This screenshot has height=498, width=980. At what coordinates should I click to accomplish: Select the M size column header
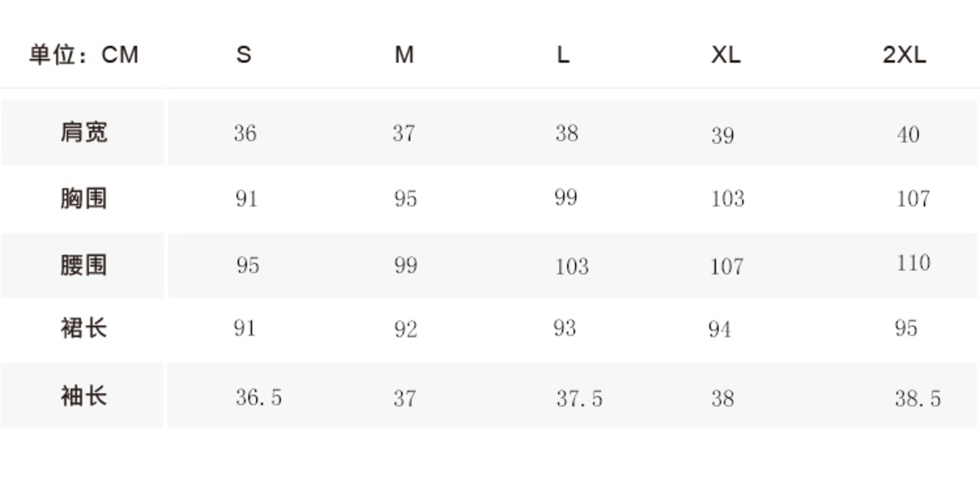(x=404, y=54)
